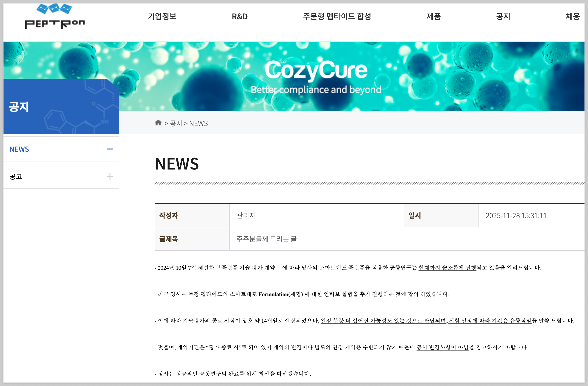The image size is (588, 386).
Task: Open the 기업정보 menu
Action: click(x=162, y=16)
